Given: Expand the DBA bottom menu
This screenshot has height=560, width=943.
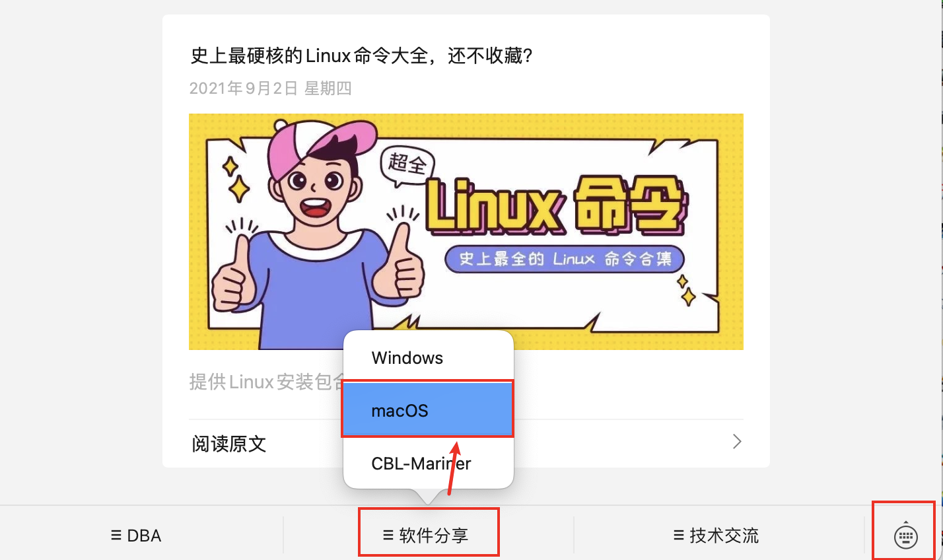Looking at the screenshot, I should click(x=136, y=535).
